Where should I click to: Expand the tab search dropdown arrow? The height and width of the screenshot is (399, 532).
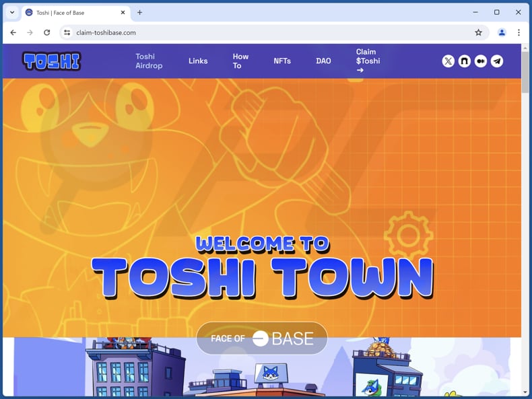click(x=11, y=12)
